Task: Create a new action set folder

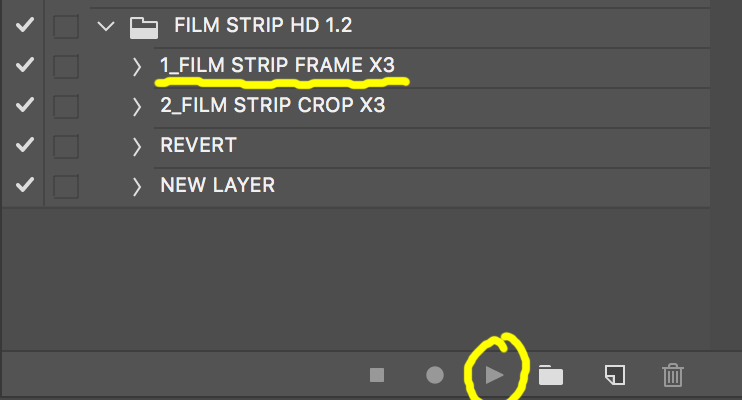Action: coord(551,375)
